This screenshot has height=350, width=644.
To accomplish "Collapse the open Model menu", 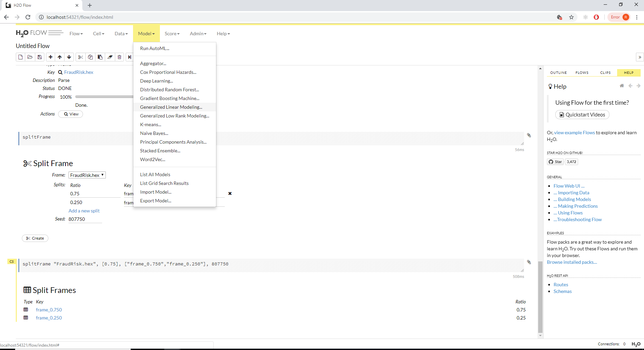I will 146,34.
